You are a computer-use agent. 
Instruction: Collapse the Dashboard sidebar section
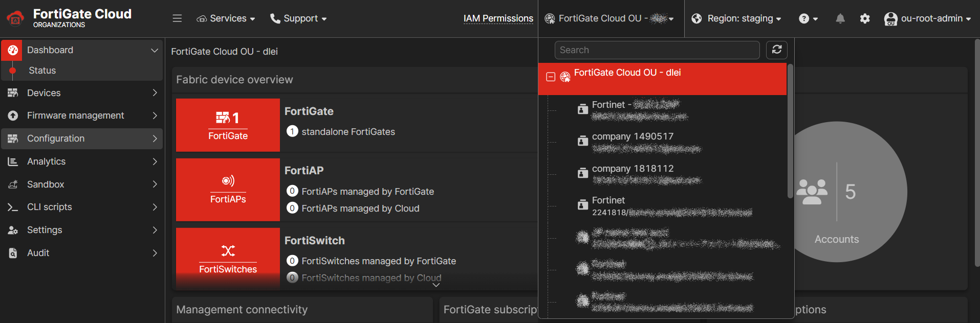click(154, 50)
